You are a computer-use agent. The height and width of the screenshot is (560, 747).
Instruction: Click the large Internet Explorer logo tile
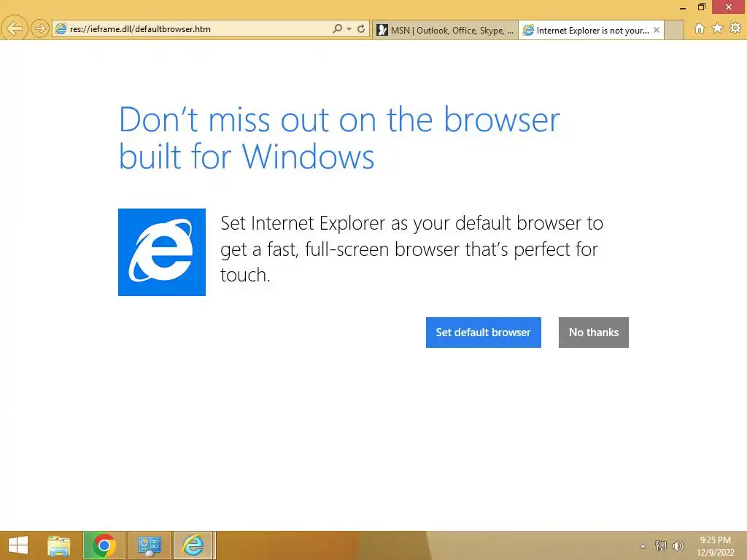[162, 252]
